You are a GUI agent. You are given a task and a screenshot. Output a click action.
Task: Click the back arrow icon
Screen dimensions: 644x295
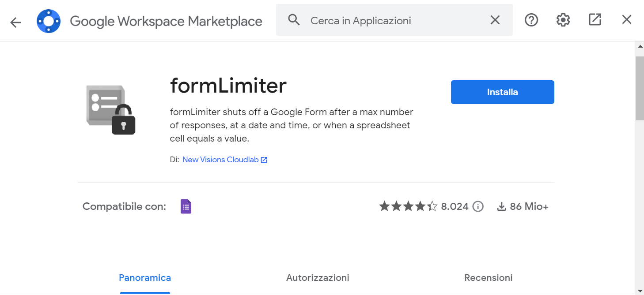tap(15, 22)
